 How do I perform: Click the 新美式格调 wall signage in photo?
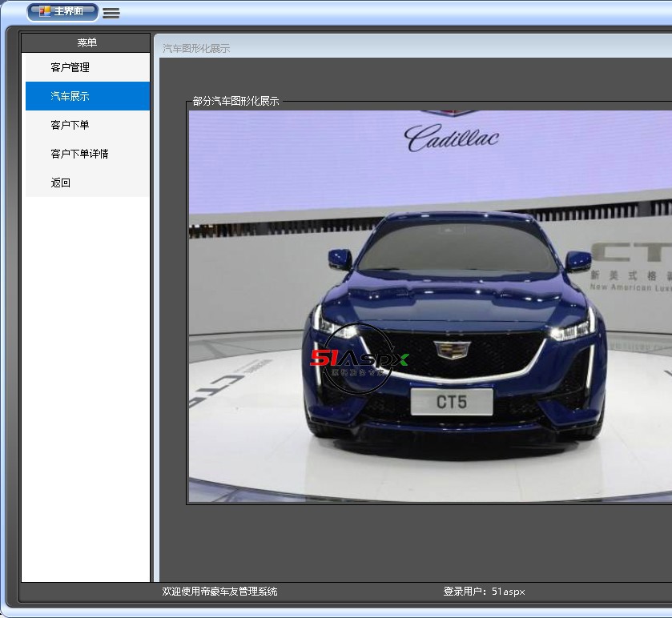[x=631, y=275]
